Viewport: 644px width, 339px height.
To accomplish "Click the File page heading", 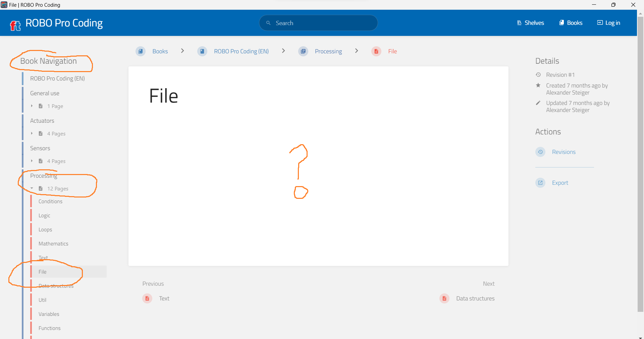I will pos(164,96).
